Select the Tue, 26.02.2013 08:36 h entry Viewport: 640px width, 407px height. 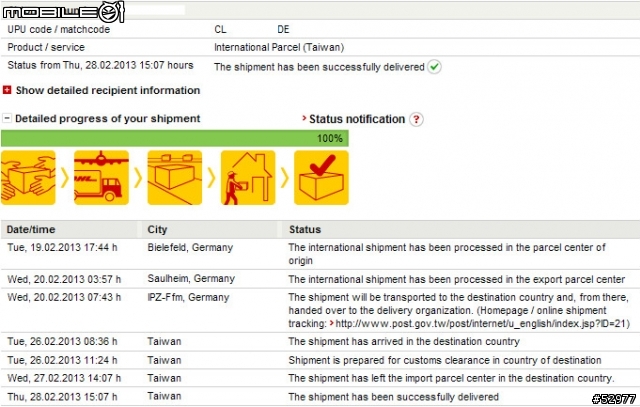click(62, 341)
